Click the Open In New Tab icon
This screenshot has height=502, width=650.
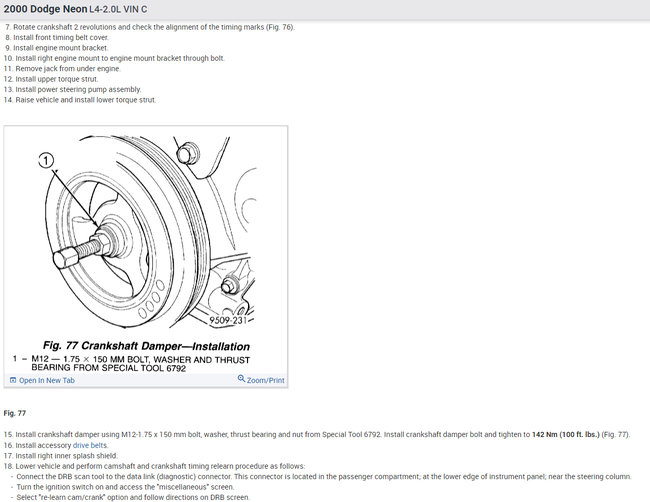(x=13, y=380)
